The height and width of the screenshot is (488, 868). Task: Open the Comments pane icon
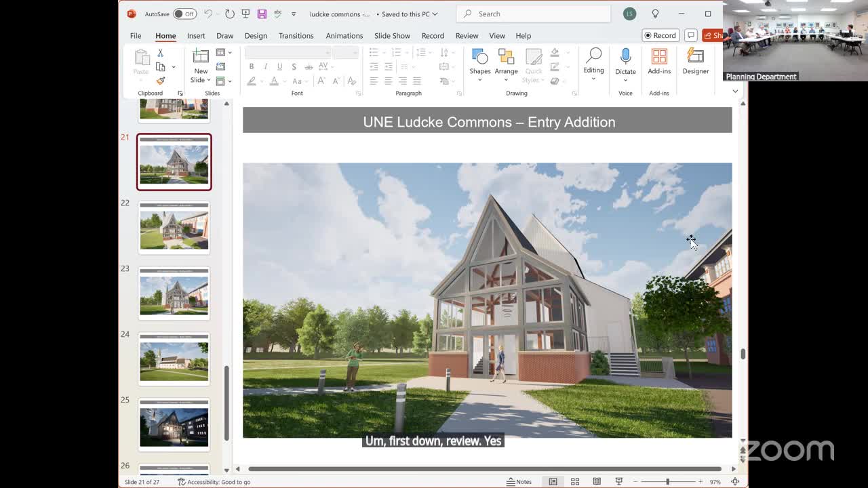690,35
